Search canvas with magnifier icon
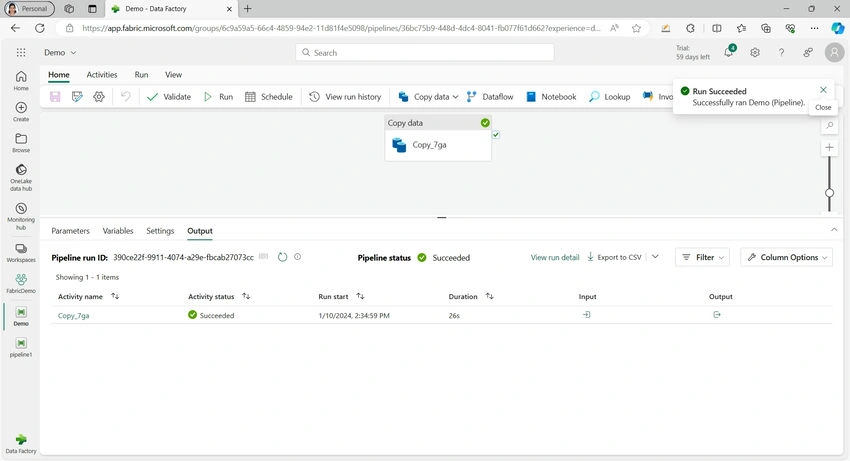The image size is (850, 461). pyautogui.click(x=829, y=125)
